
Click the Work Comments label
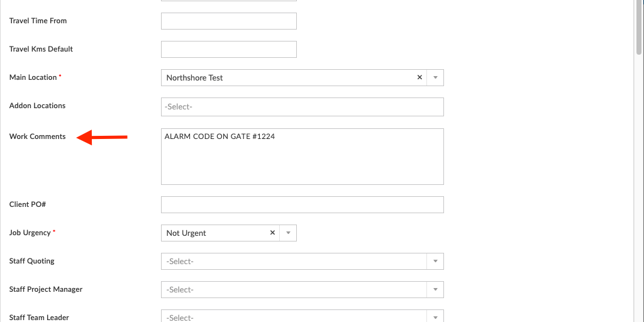37,136
